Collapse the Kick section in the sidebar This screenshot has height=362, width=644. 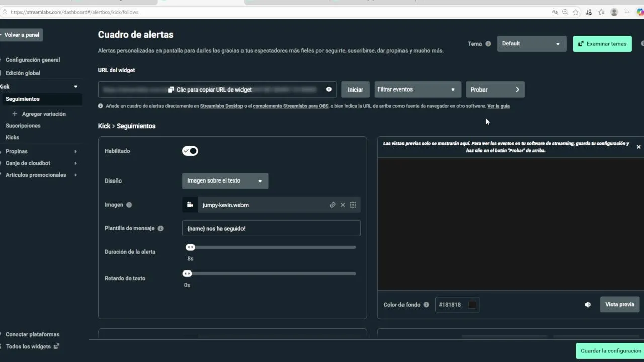pos(76,87)
